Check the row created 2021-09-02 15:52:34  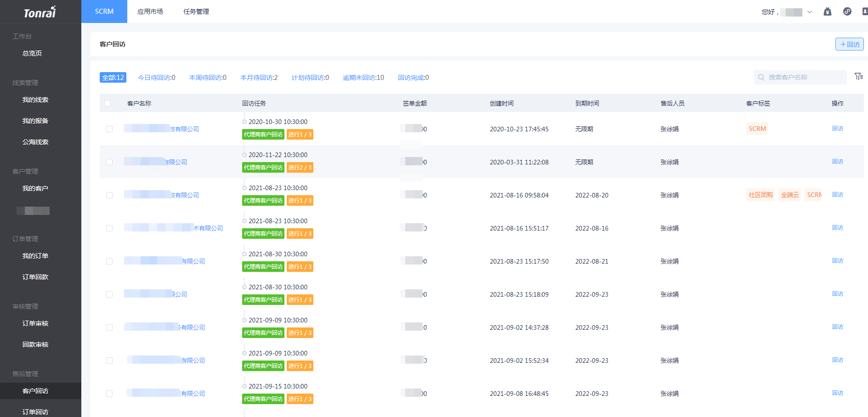click(109, 361)
